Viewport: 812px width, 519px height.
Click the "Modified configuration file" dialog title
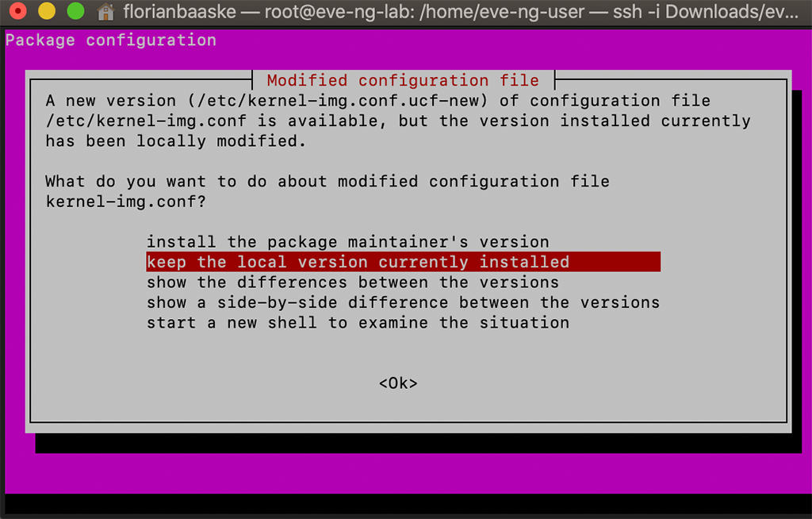[x=403, y=80]
